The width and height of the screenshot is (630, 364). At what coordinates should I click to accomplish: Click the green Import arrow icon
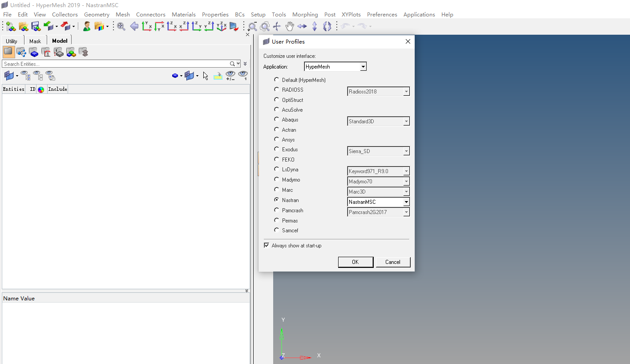(x=48, y=27)
